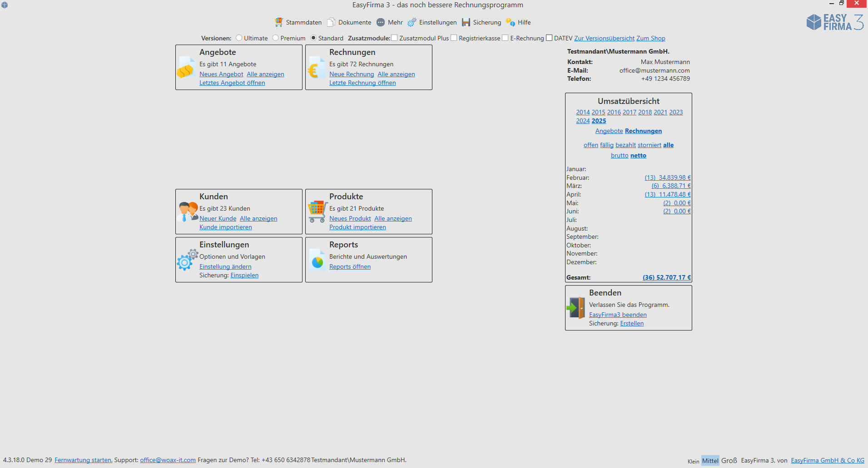868x468 pixels.
Task: Filter Umsatzübersicht by offen
Action: [x=590, y=145]
